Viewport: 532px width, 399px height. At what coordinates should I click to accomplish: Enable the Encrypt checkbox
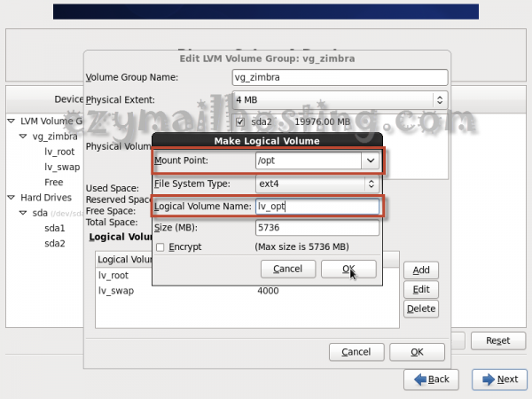(x=160, y=247)
